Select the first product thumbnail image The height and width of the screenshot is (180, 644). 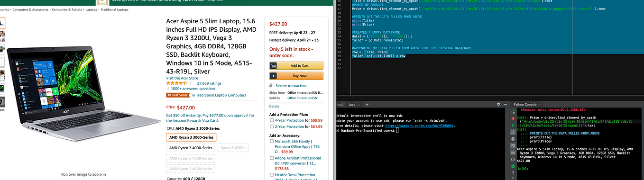tap(2, 23)
